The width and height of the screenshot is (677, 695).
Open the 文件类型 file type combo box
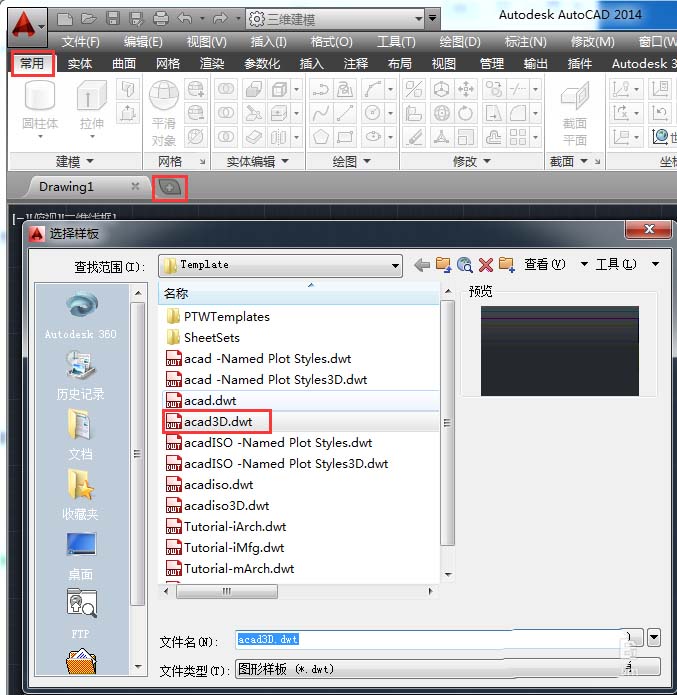[448, 669]
